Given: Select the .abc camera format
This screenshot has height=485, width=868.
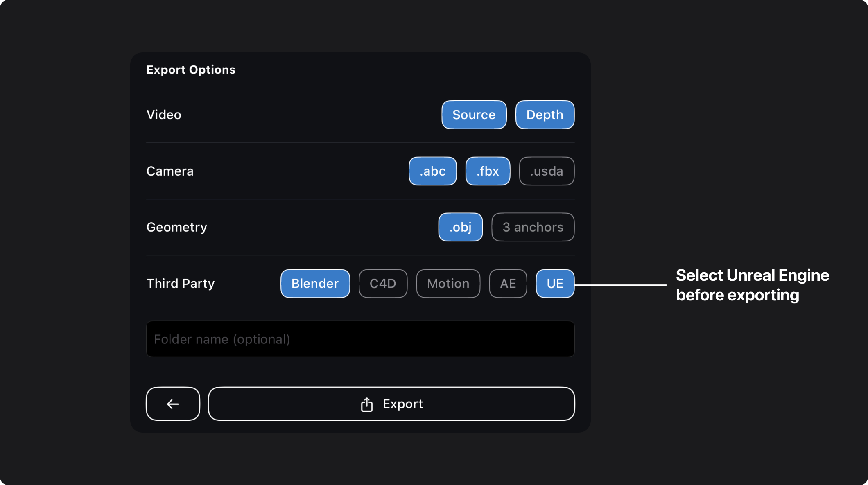Looking at the screenshot, I should (x=433, y=171).
